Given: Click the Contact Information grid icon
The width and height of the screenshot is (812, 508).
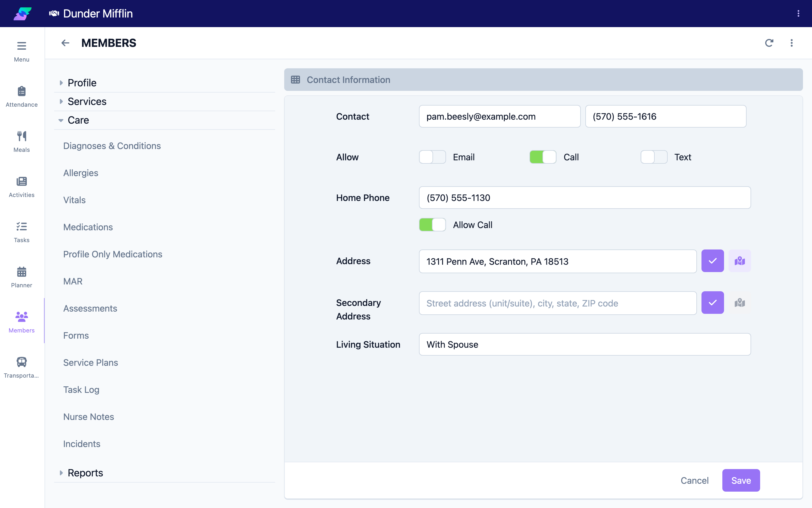Looking at the screenshot, I should click(295, 80).
